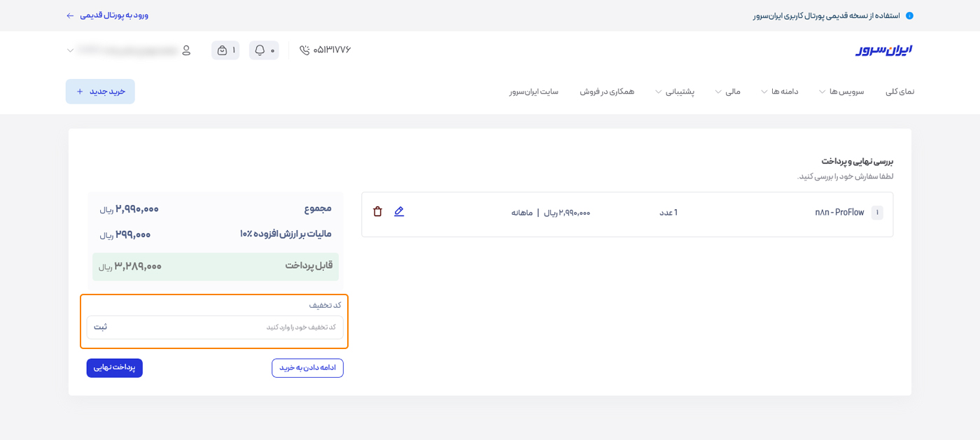Open سایت ایران‌سرور link
Screen dimensions: 980x440
pos(533,92)
